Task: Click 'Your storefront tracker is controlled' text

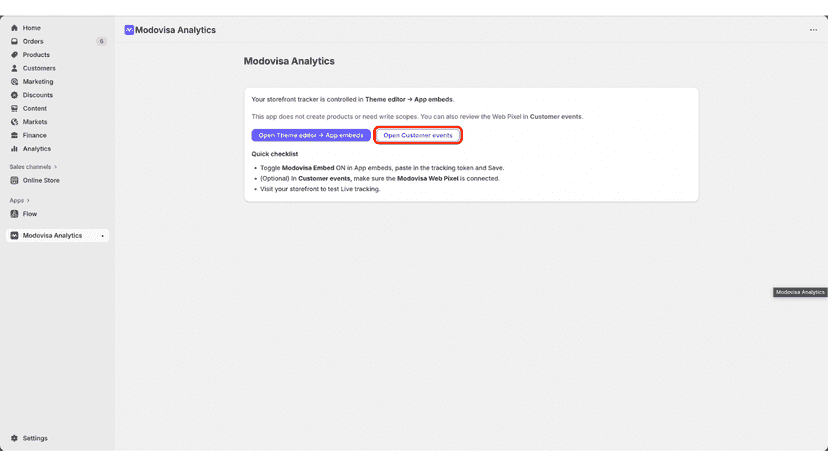Action: pos(353,99)
